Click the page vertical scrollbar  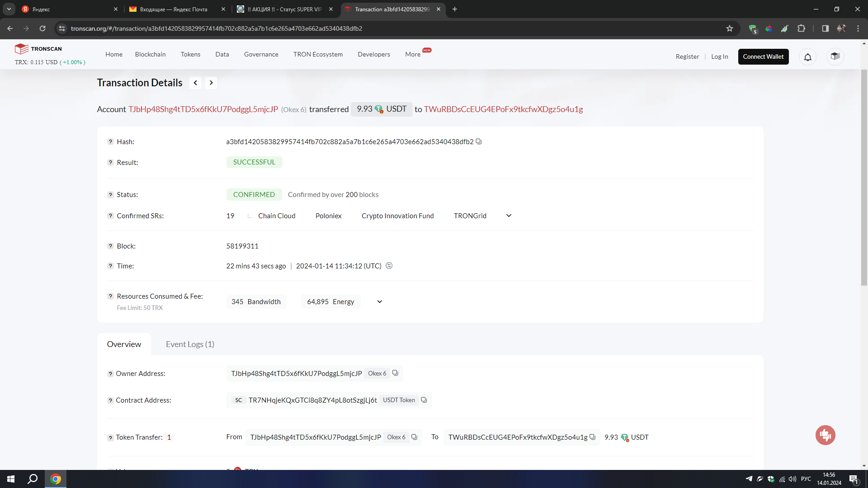click(864, 178)
